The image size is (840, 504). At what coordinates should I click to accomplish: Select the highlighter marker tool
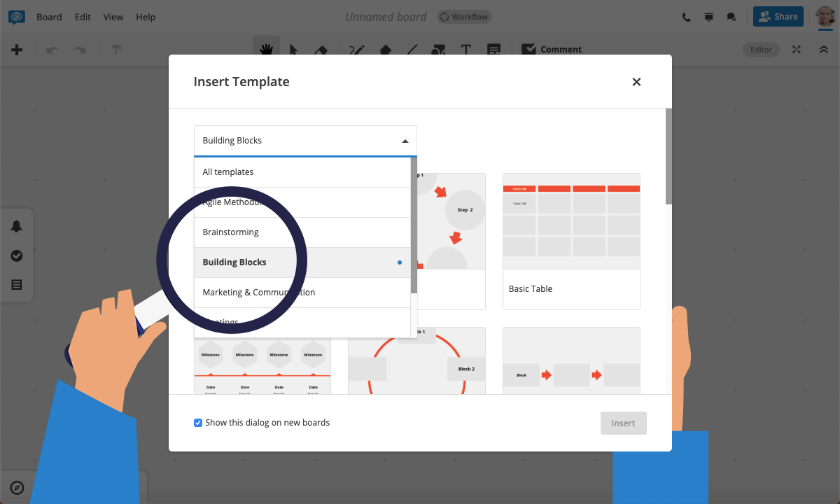point(385,50)
